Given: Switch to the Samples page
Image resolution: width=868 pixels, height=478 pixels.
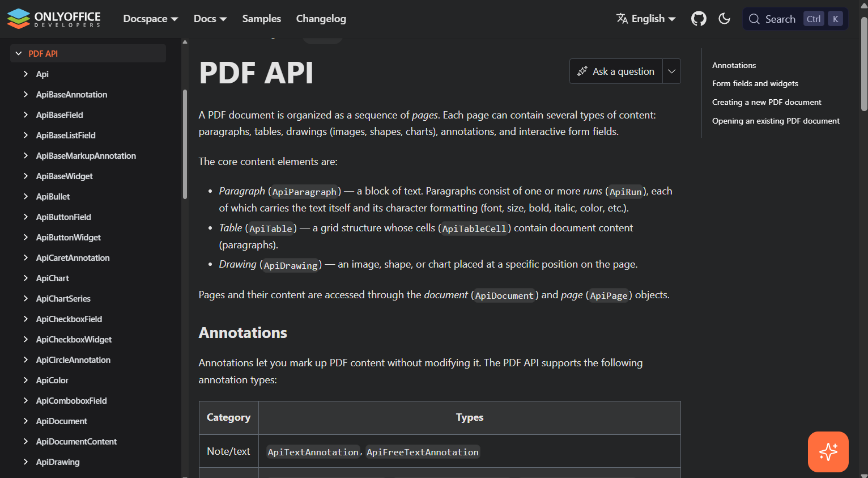Looking at the screenshot, I should click(261, 18).
